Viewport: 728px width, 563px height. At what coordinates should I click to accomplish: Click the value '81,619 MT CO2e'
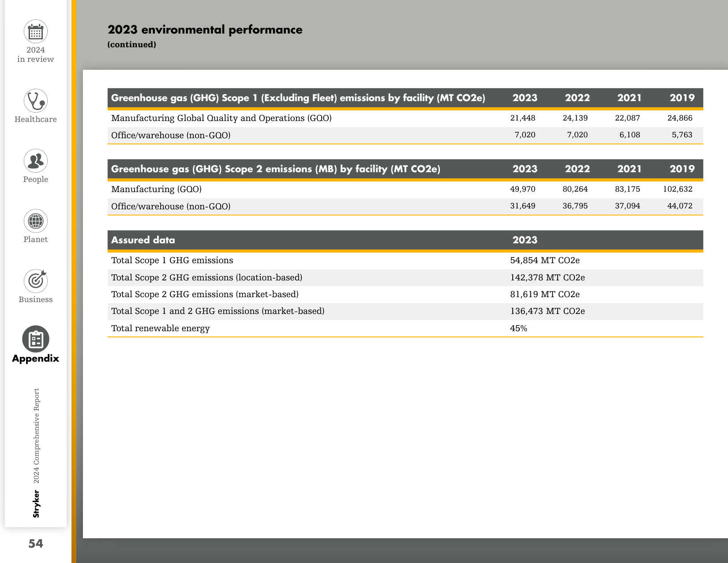tap(545, 294)
